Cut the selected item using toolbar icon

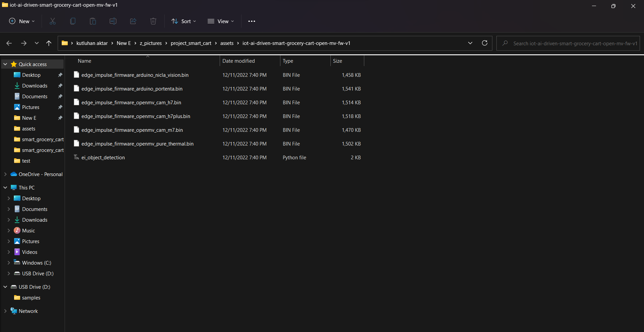tap(52, 21)
